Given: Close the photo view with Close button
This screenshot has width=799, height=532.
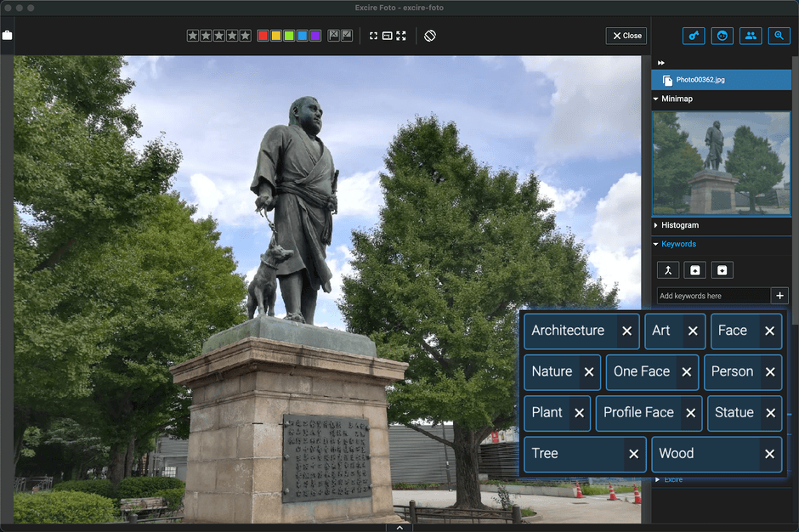Looking at the screenshot, I should [626, 36].
